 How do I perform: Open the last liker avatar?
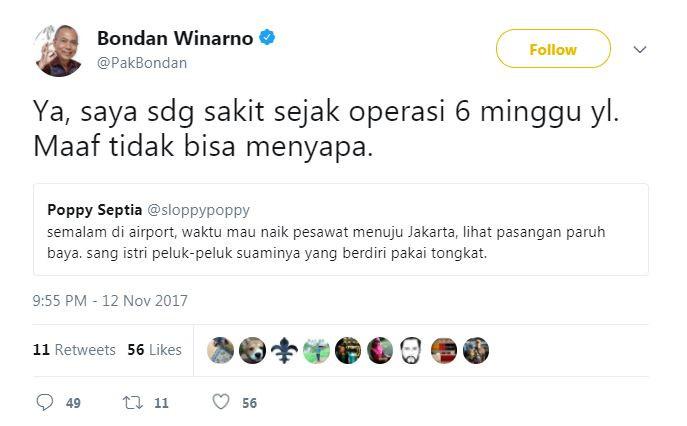point(475,350)
